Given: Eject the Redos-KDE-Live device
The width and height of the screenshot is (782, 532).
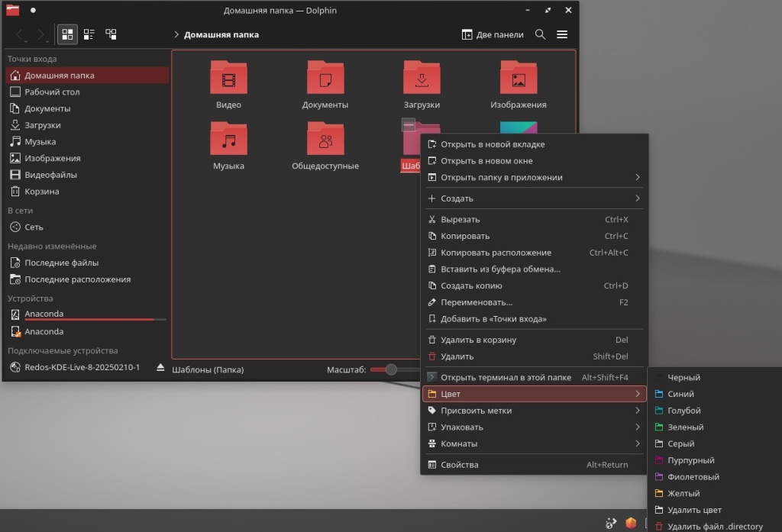Looking at the screenshot, I should [160, 367].
